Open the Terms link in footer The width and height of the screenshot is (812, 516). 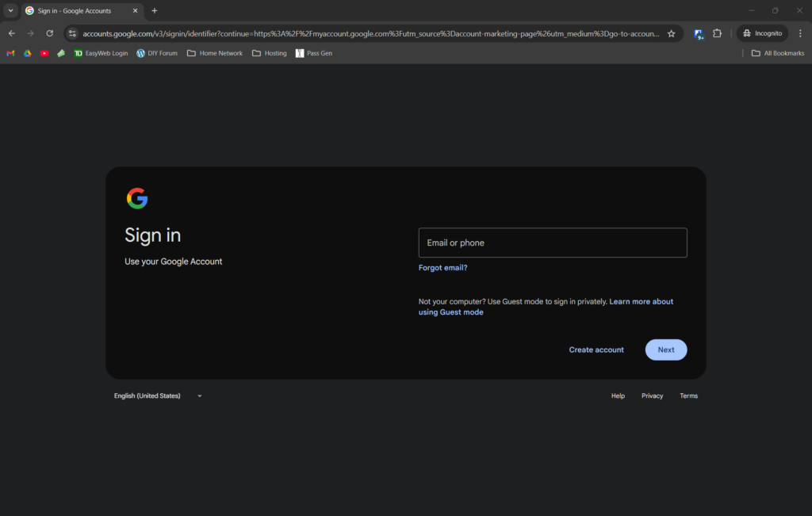689,396
